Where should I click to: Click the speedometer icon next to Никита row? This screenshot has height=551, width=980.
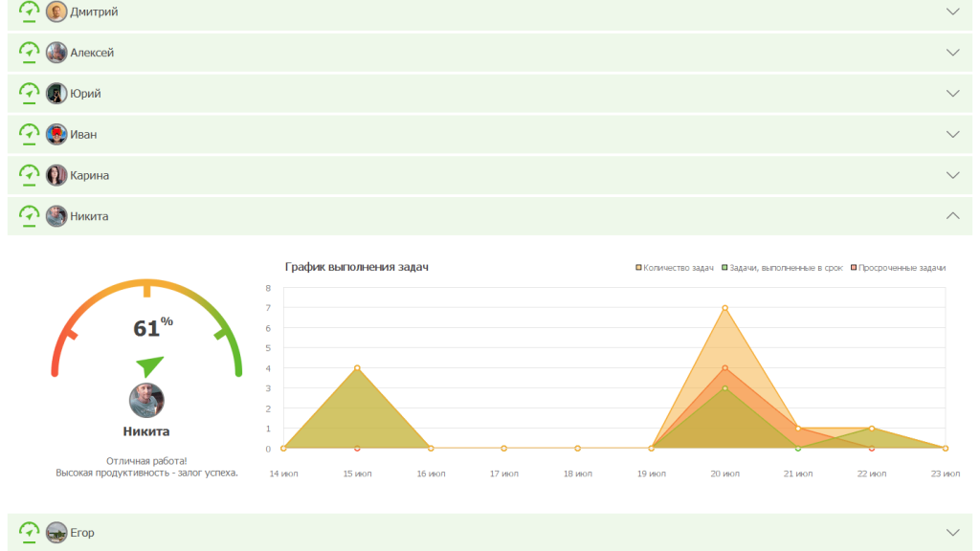(x=29, y=216)
